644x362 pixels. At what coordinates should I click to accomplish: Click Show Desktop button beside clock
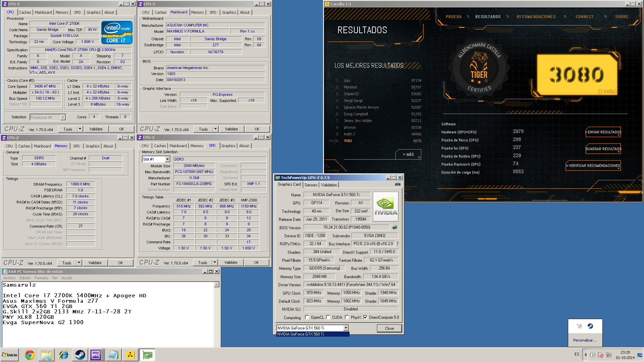pos(640,355)
